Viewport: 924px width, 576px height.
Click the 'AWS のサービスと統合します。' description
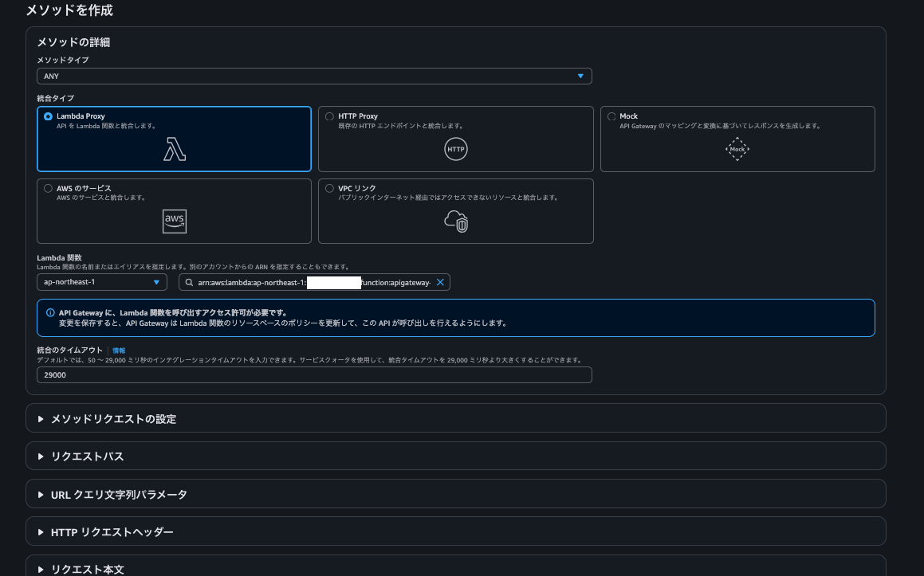pos(101,198)
